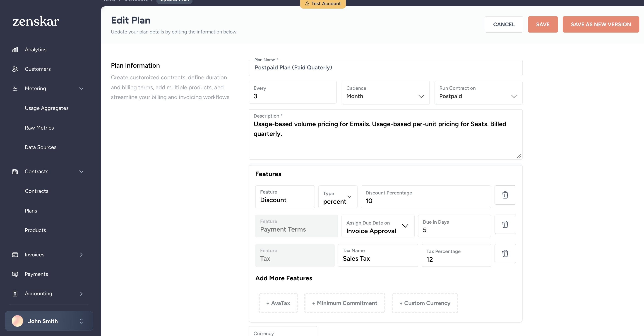This screenshot has height=336, width=644.
Task: Click the Invoices sidebar icon
Action: click(x=15, y=255)
